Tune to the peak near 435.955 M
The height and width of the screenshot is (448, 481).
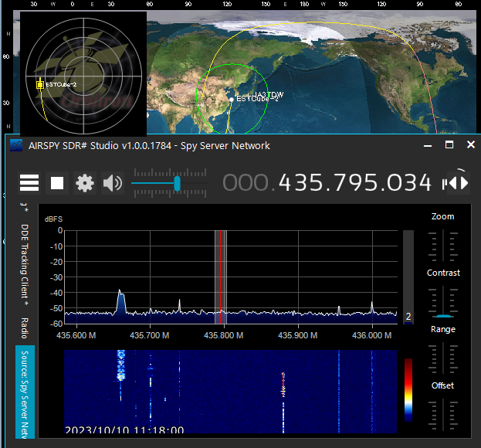[339, 310]
